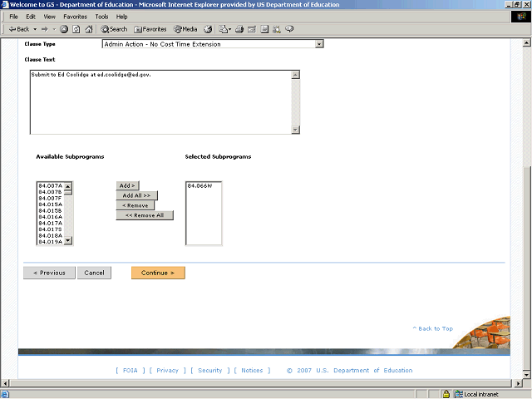Open the Edit menu
532x399 pixels.
tap(31, 17)
